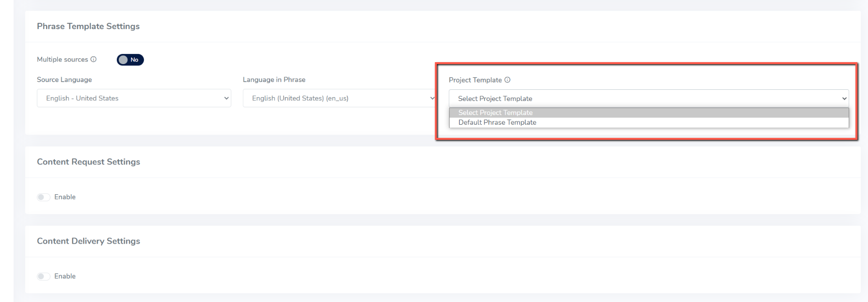Screen dimensions: 868x302
Task: Click the Content Delivery Settings heading
Action: (x=88, y=241)
